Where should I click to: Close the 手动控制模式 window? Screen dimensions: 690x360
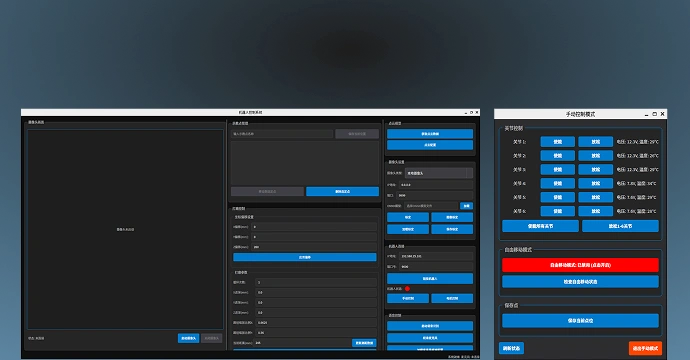[662, 114]
